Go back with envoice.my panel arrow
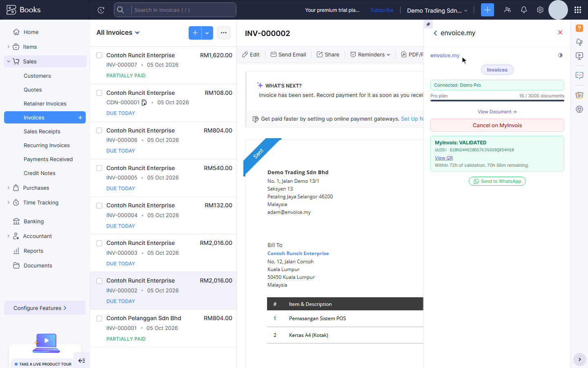The height and width of the screenshot is (368, 588). point(435,33)
